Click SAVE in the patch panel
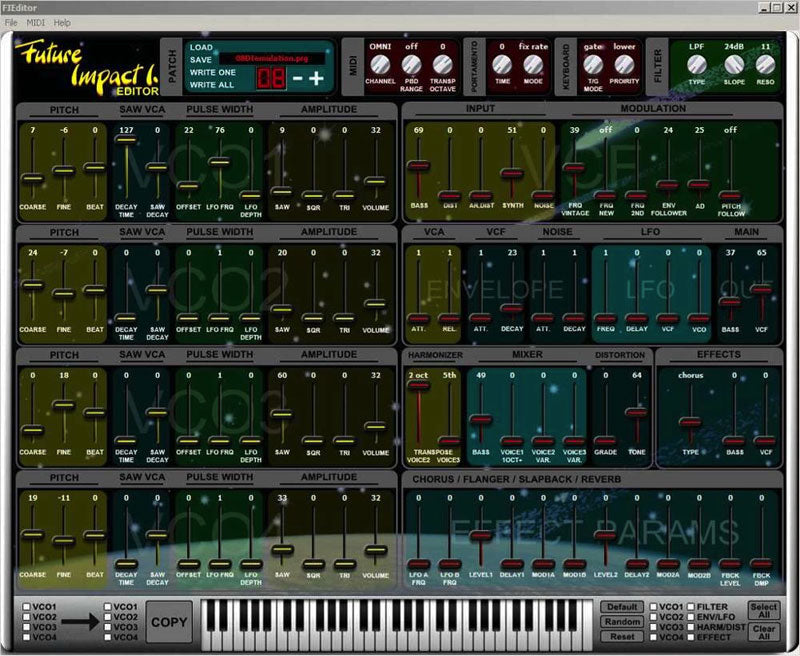Viewport: 800px width, 656px height. pyautogui.click(x=201, y=60)
